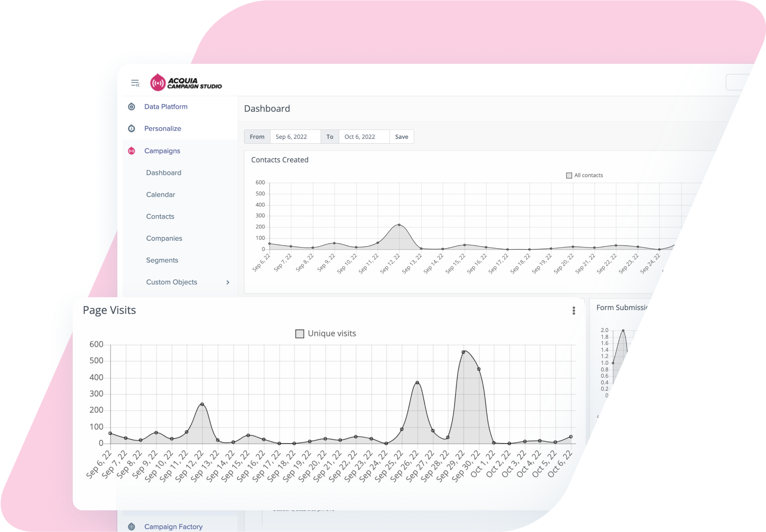Expand the Custom Objects submenu chevron
The height and width of the screenshot is (532, 766).
point(228,282)
